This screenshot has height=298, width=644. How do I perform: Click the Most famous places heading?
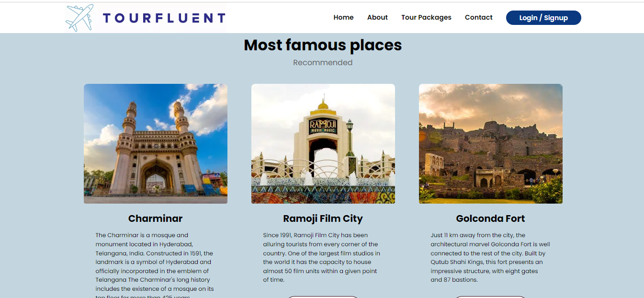pyautogui.click(x=323, y=45)
